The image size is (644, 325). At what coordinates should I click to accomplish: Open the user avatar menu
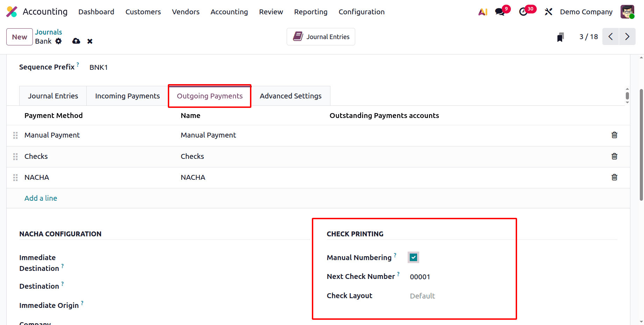tap(627, 12)
